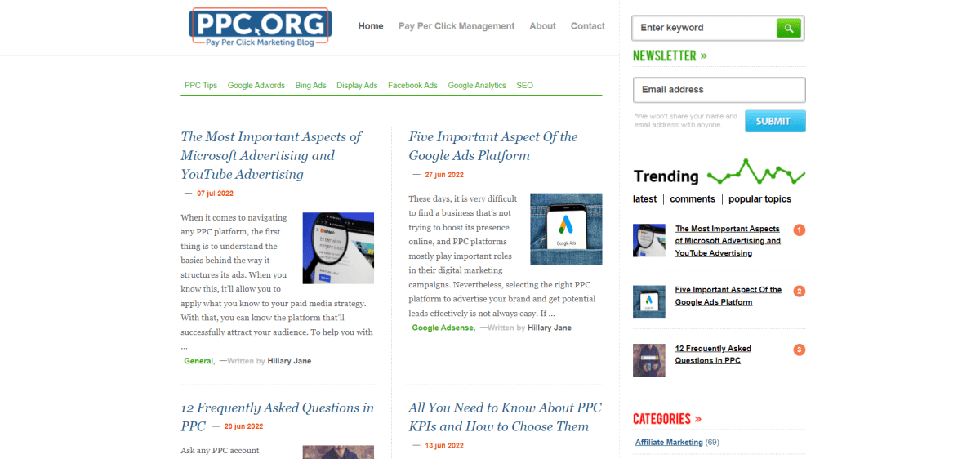
Task: Open the Affiliate Marketing category
Action: pyautogui.click(x=669, y=442)
